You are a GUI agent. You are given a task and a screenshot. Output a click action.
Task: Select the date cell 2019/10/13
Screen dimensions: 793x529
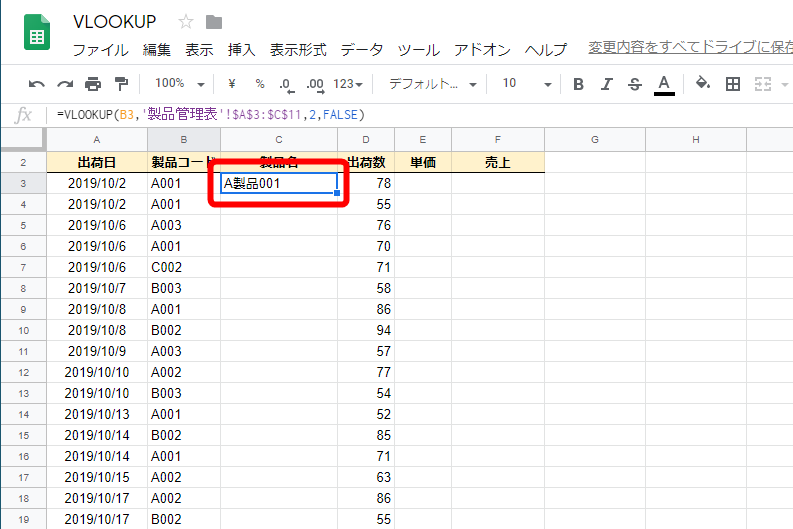[97, 414]
